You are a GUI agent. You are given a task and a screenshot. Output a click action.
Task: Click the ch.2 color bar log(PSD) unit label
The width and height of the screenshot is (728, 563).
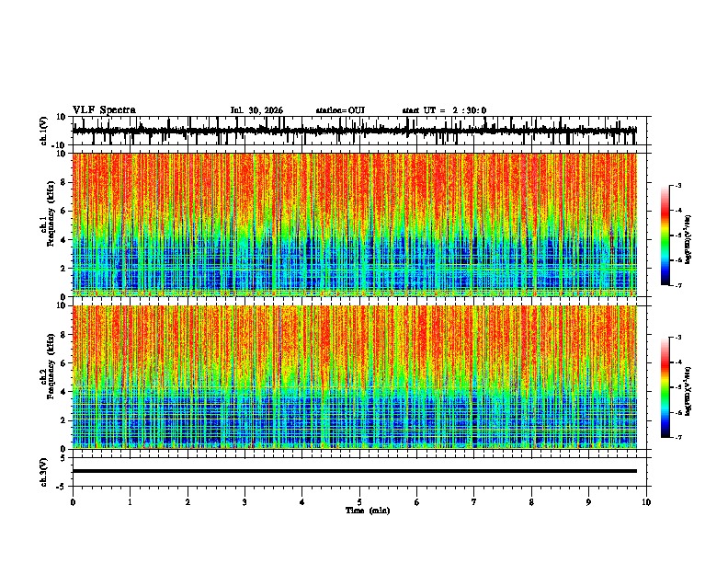point(688,391)
